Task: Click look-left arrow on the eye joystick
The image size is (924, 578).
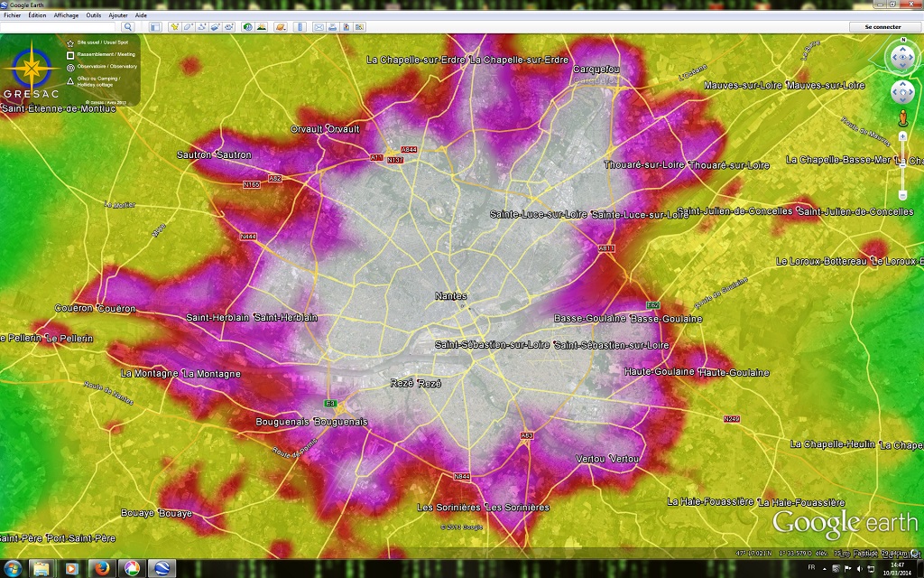Action: click(x=894, y=57)
